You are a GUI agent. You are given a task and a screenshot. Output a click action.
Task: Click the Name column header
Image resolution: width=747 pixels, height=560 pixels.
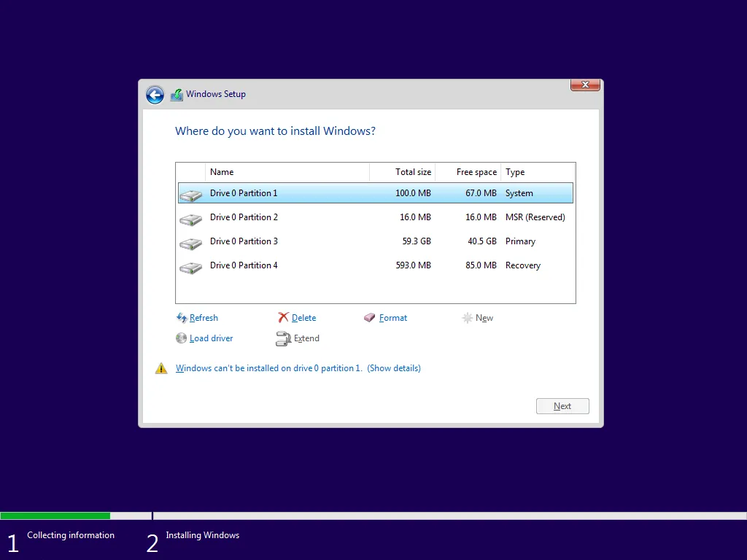[x=222, y=172]
